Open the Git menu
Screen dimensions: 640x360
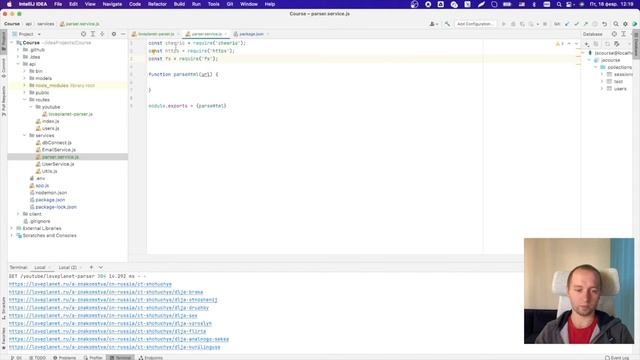click(230, 4)
